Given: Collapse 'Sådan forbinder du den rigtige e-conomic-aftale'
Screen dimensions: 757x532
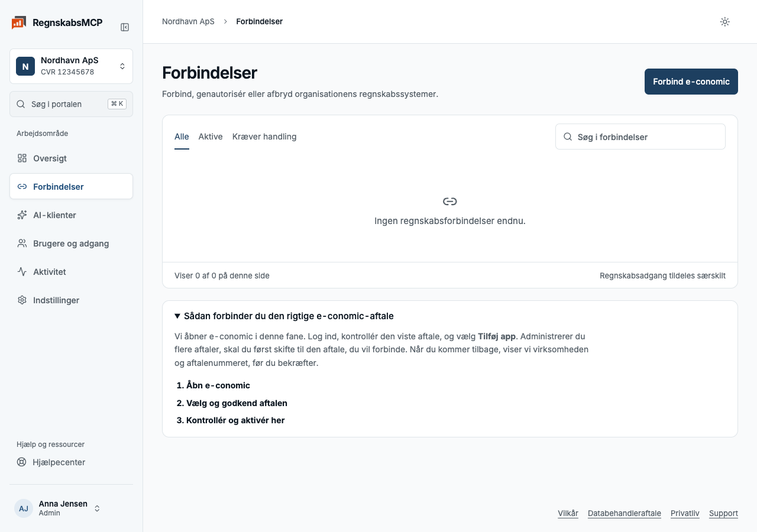Looking at the screenshot, I should click(284, 316).
